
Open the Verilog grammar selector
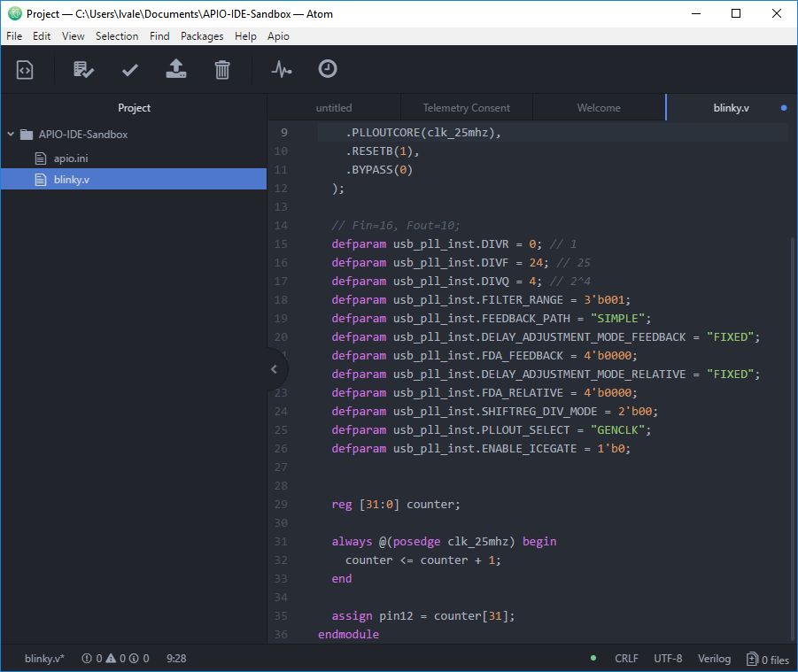(714, 659)
